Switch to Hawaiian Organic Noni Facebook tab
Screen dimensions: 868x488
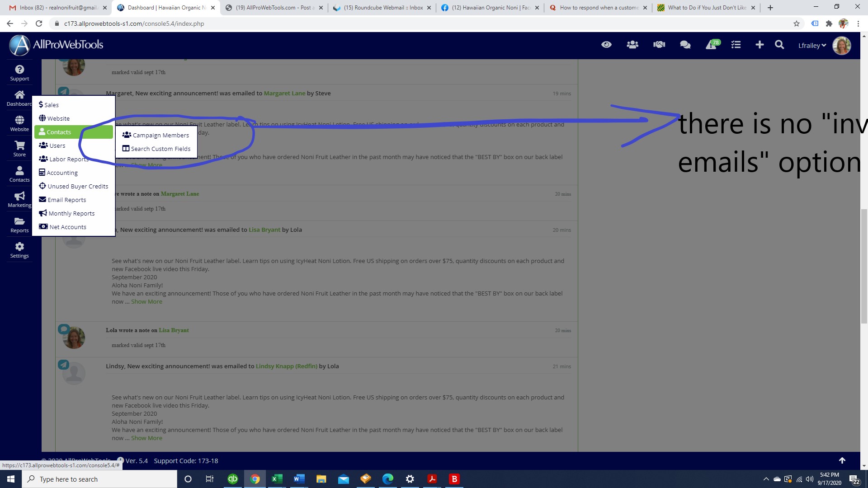click(x=490, y=7)
